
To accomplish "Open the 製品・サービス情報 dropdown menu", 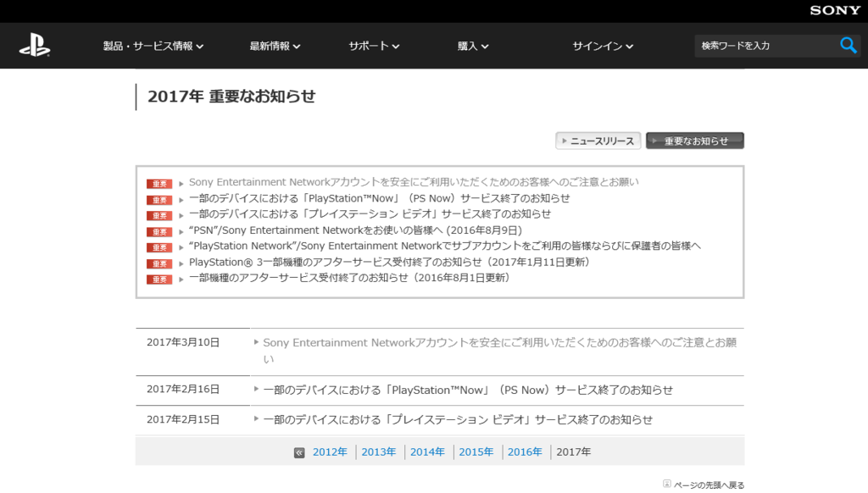I will [153, 46].
